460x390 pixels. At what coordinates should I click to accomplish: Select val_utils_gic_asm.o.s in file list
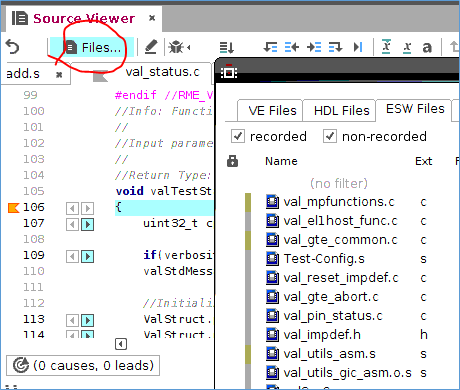coord(347,373)
